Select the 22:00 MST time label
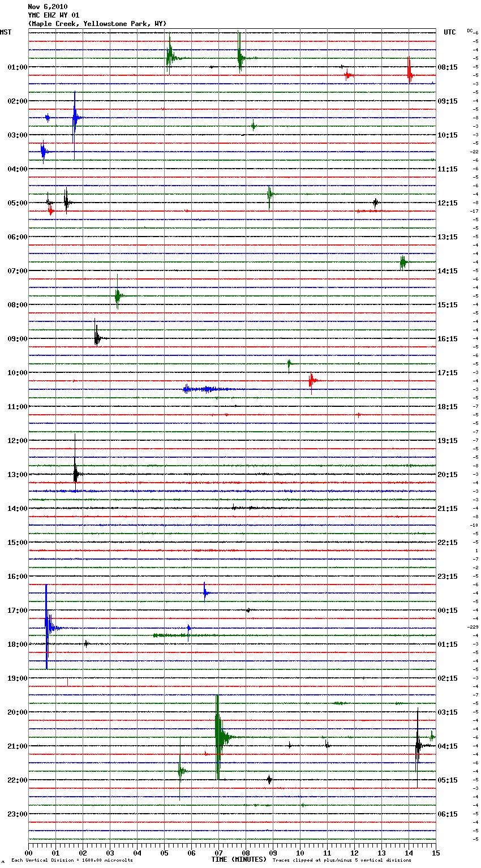Screen dimensions: 481x868 [x=18, y=780]
